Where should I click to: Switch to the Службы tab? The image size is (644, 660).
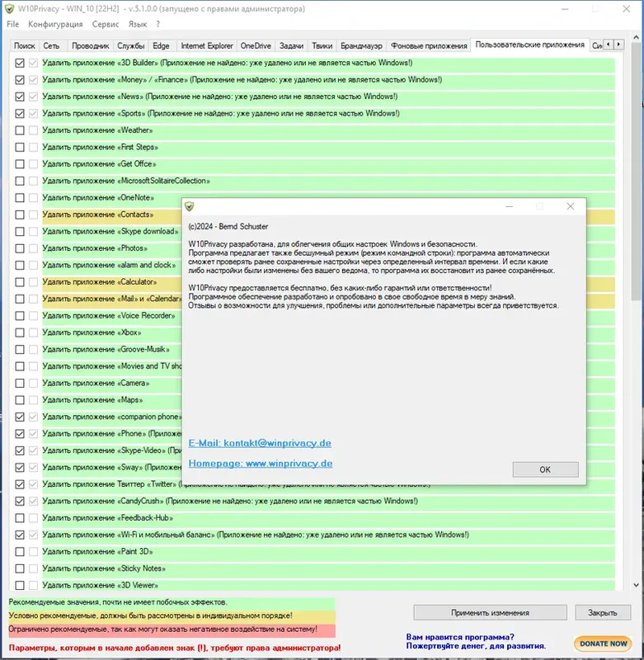point(131,46)
